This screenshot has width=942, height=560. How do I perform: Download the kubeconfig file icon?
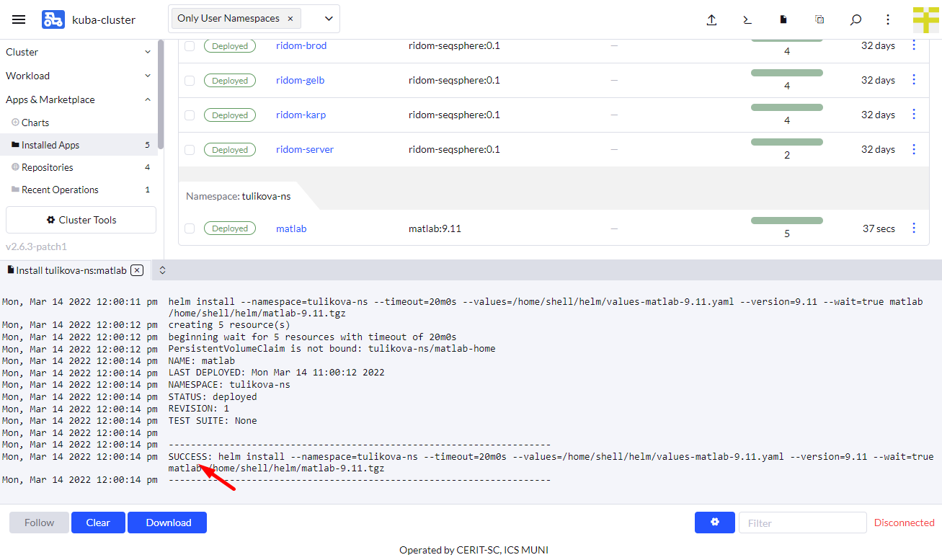click(x=783, y=19)
